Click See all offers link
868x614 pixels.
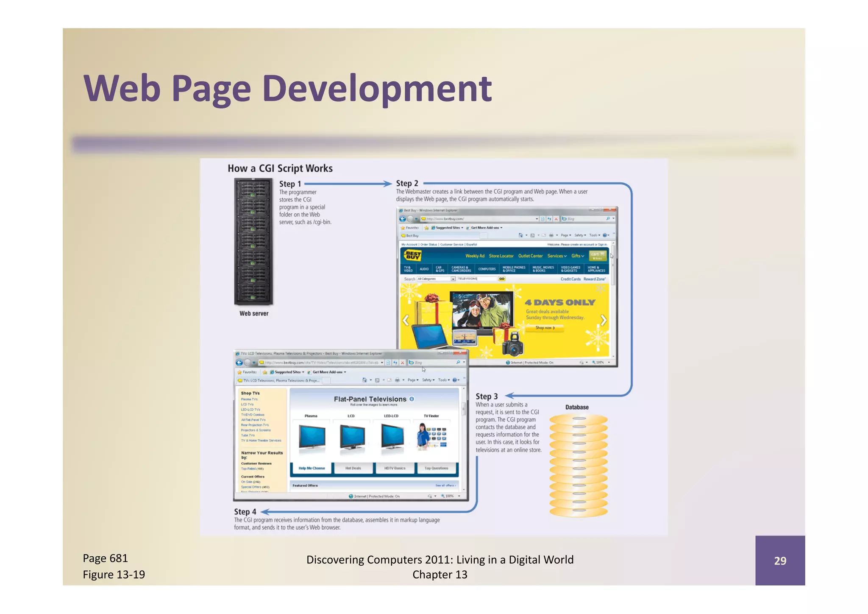click(445, 485)
